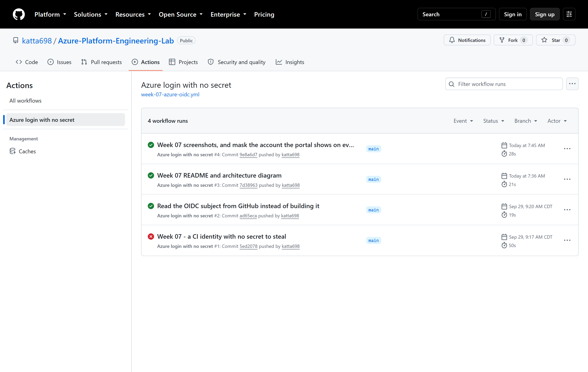
Task: Open the week-07-azure-oidc.yml file link
Action: [170, 94]
